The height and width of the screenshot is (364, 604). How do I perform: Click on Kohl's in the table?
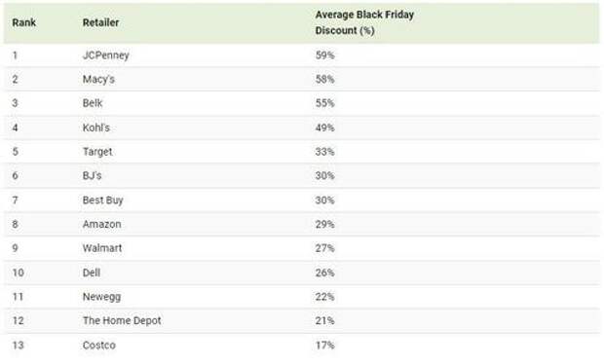[x=95, y=127]
